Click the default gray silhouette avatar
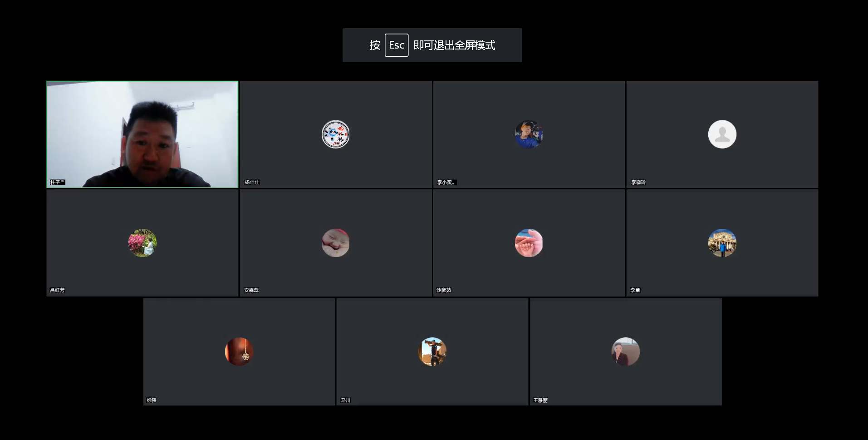This screenshot has height=440, width=868. coord(722,134)
